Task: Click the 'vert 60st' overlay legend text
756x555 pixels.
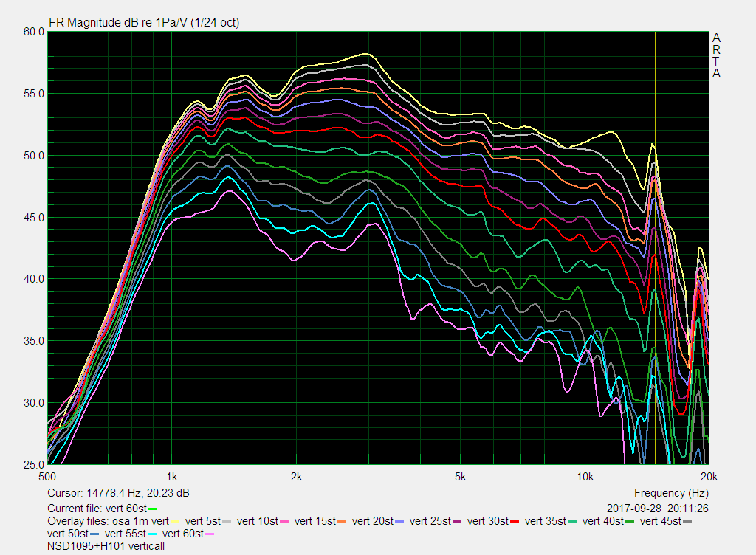Action: [183, 534]
